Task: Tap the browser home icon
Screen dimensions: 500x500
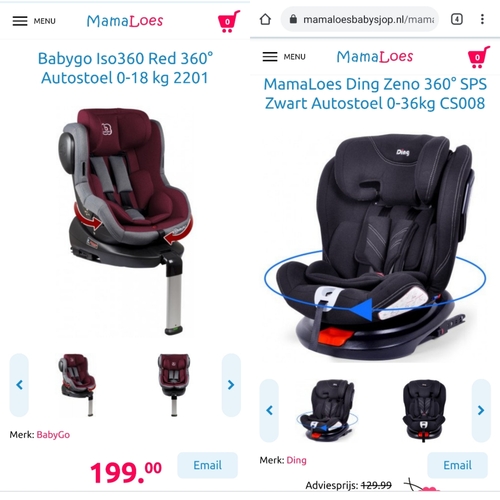Action: click(265, 19)
